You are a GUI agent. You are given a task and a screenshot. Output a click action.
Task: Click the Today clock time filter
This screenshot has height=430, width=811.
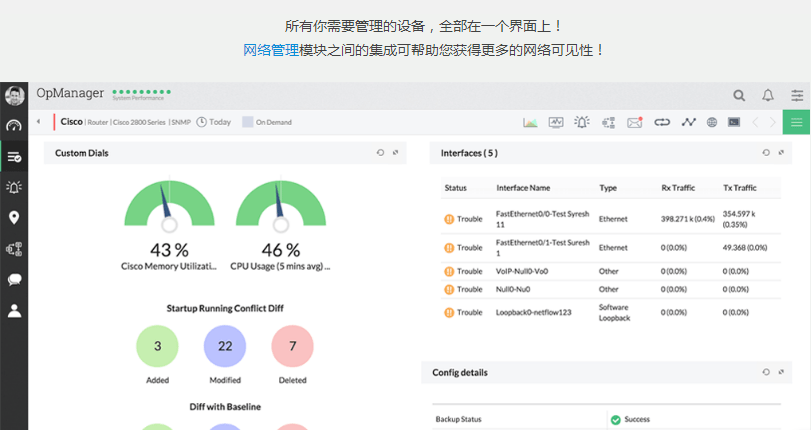[213, 122]
